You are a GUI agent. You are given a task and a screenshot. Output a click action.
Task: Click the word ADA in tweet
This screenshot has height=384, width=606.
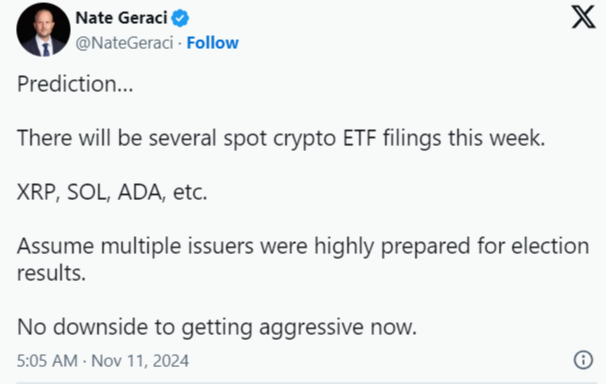coord(140,192)
